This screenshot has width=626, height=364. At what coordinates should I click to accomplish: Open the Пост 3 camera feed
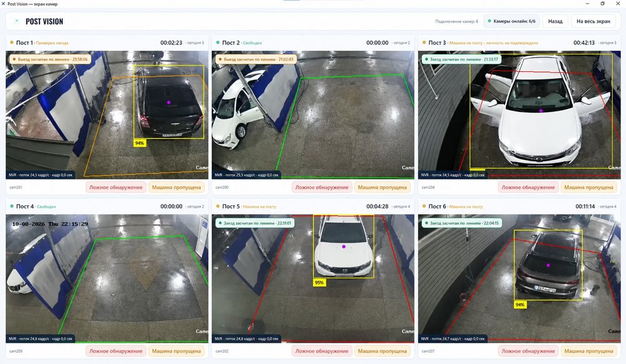pos(520,115)
